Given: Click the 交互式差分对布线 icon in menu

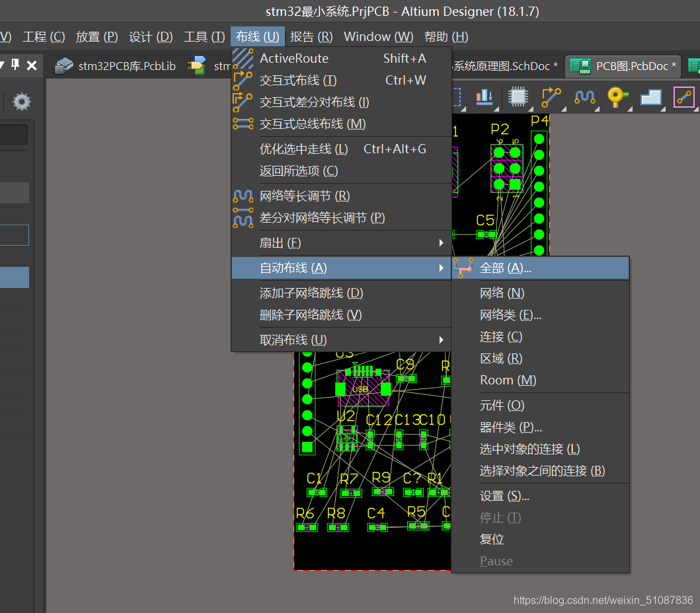Looking at the screenshot, I should (x=243, y=102).
